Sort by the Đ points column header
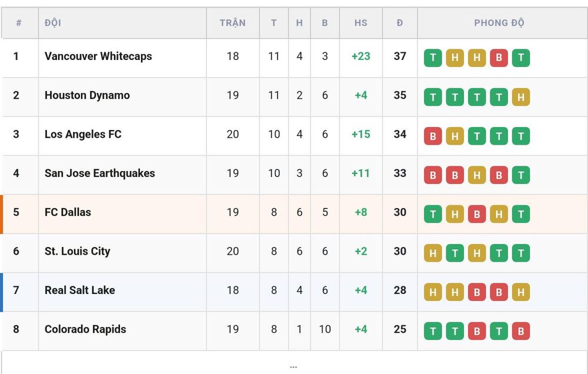Viewport: 588px width, 374px height. click(400, 23)
